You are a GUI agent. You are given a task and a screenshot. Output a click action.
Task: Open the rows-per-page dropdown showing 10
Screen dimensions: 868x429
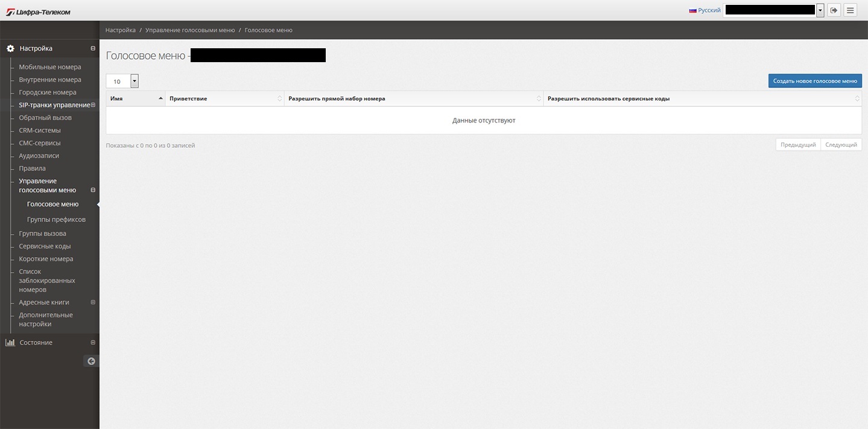pos(122,81)
